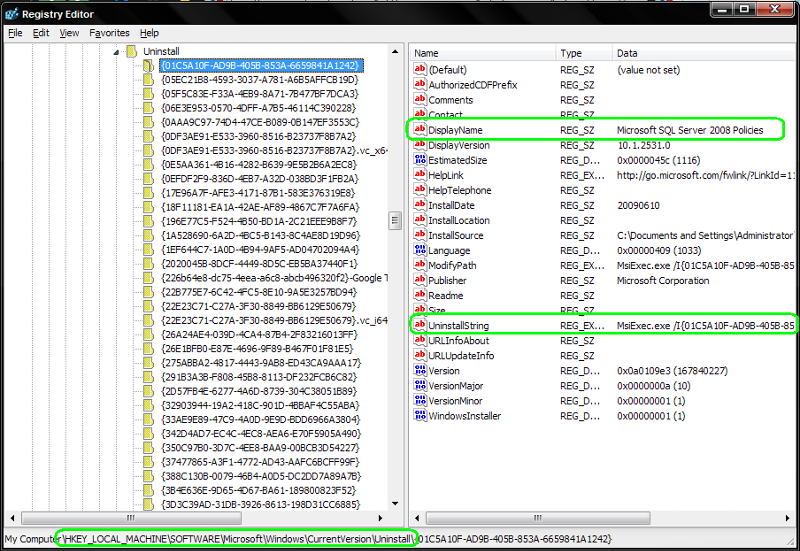Image resolution: width=800 pixels, height=551 pixels.
Task: Select key {226b64e8-dc75-4eea-a6c8-abcb496320f2}-Google
Action: [274, 278]
